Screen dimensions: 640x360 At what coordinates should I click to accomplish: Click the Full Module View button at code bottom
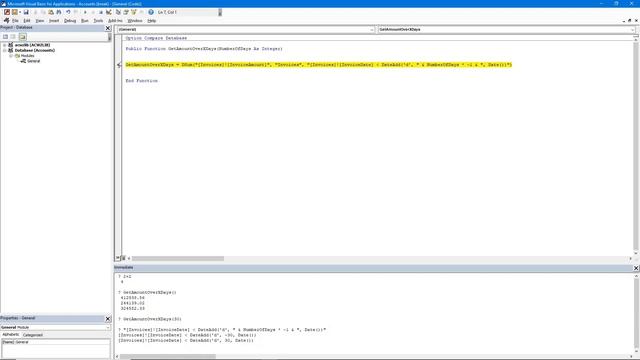coord(123,258)
